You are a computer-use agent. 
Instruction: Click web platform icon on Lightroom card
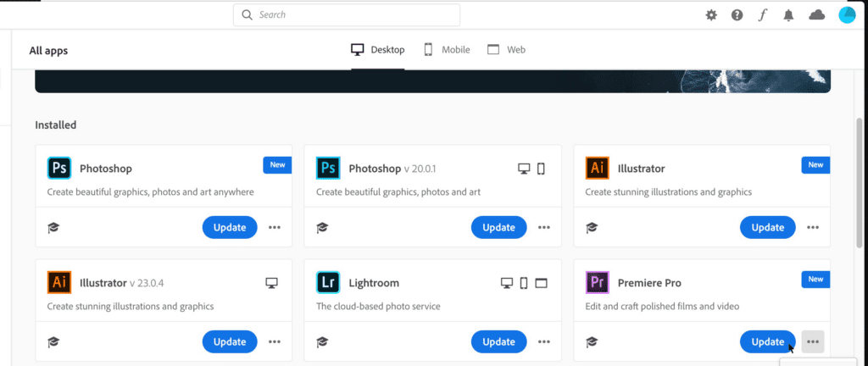tap(541, 283)
